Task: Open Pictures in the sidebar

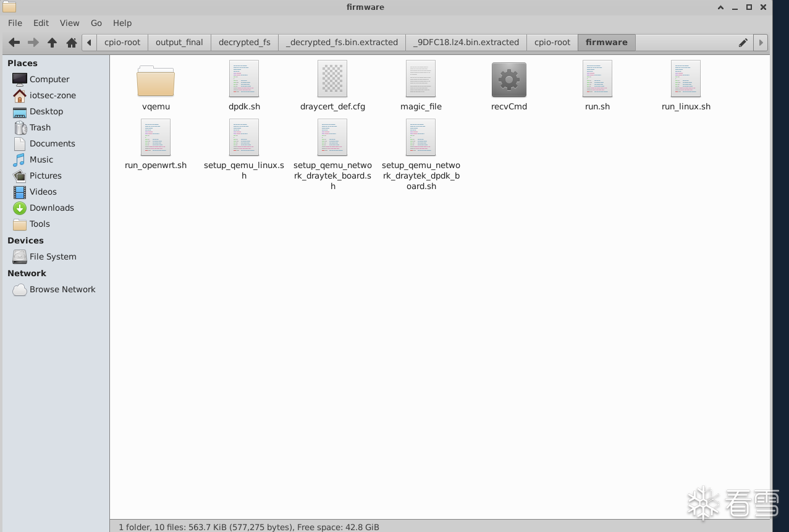Action: [x=56, y=175]
